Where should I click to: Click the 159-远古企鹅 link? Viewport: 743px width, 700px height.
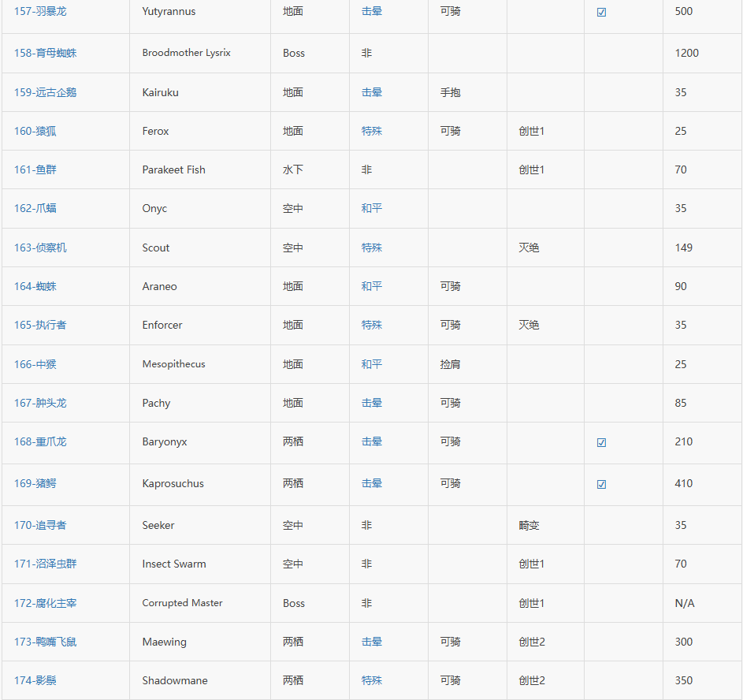pyautogui.click(x=46, y=92)
